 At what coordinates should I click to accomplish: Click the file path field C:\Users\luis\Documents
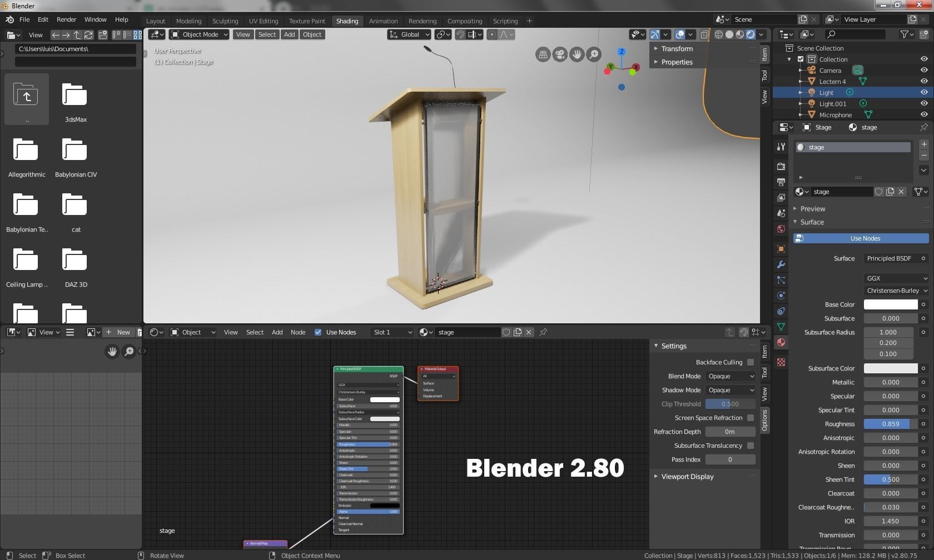(x=76, y=49)
